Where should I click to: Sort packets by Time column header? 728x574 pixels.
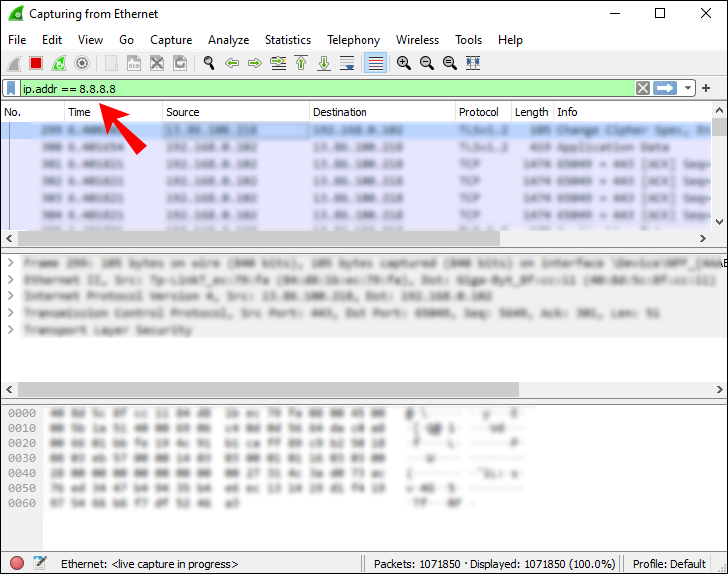coord(113,112)
